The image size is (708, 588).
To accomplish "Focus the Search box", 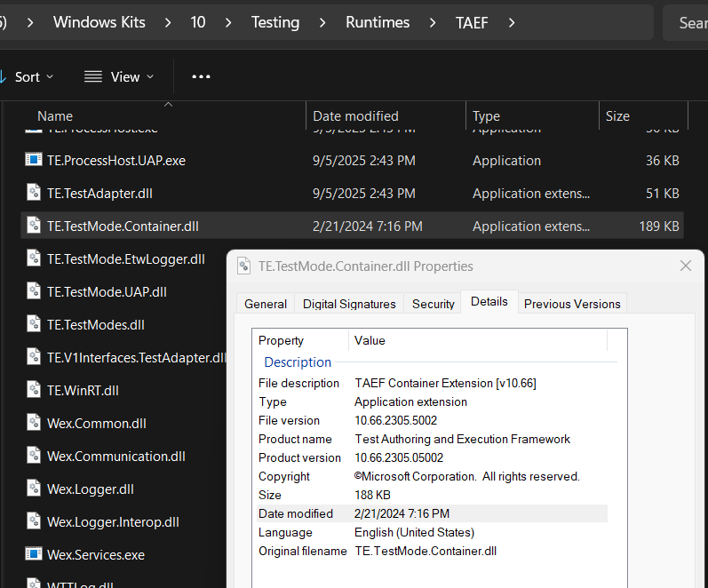I will 686,22.
